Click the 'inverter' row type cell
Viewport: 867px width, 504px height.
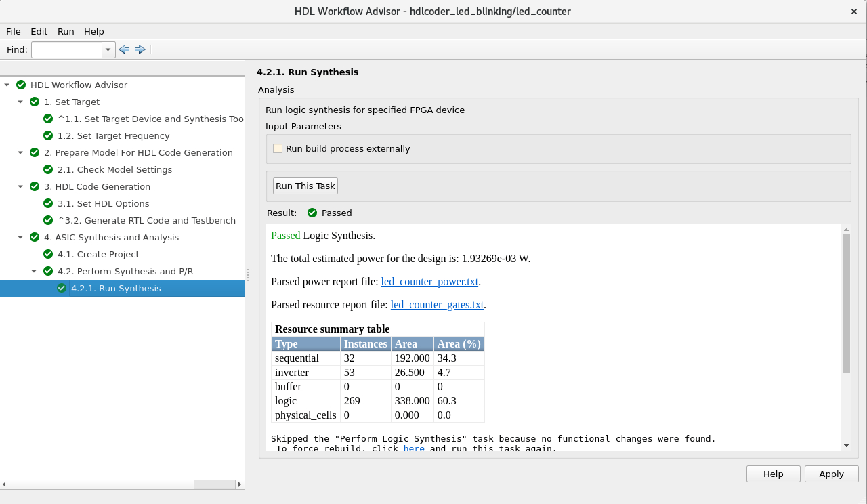(x=306, y=372)
